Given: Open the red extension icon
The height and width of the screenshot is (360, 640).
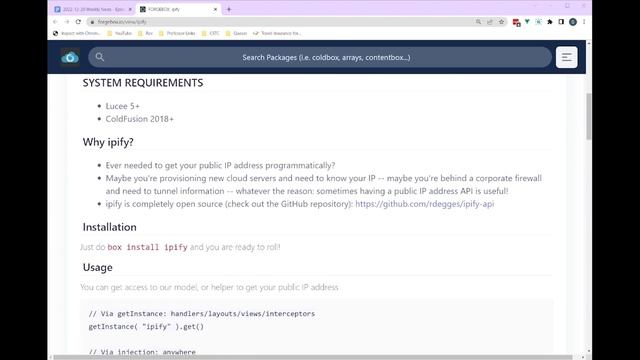Looking at the screenshot, I should (516, 22).
